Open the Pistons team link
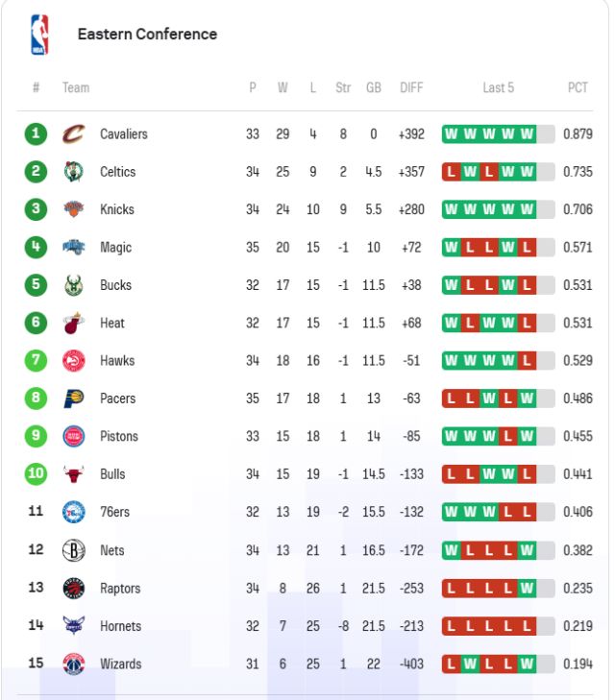This screenshot has height=700, width=615. pyautogui.click(x=119, y=437)
